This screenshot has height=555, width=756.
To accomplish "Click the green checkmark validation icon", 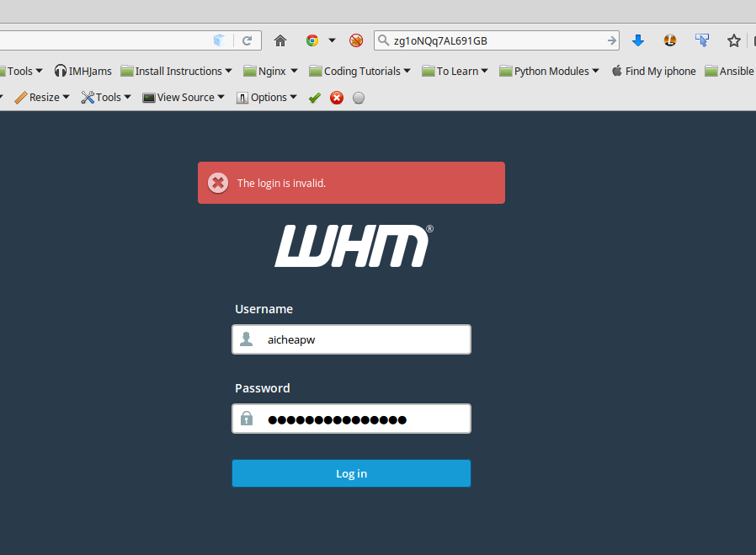I will [x=314, y=98].
